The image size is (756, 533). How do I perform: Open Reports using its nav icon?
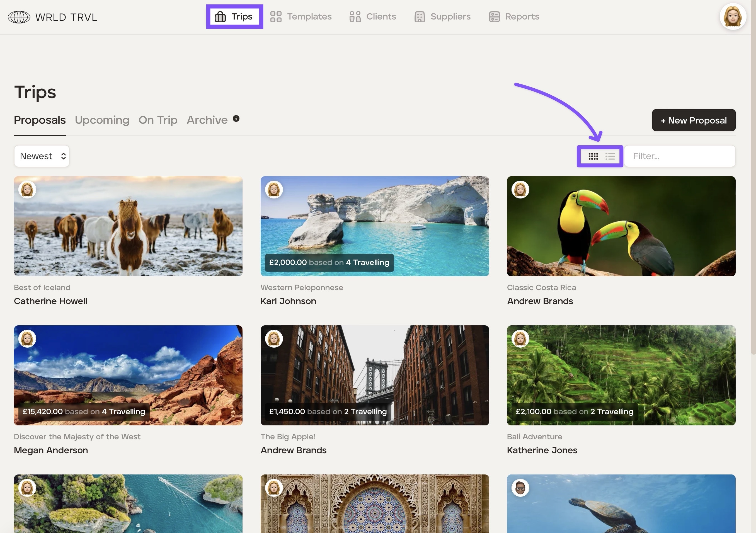coord(494,17)
